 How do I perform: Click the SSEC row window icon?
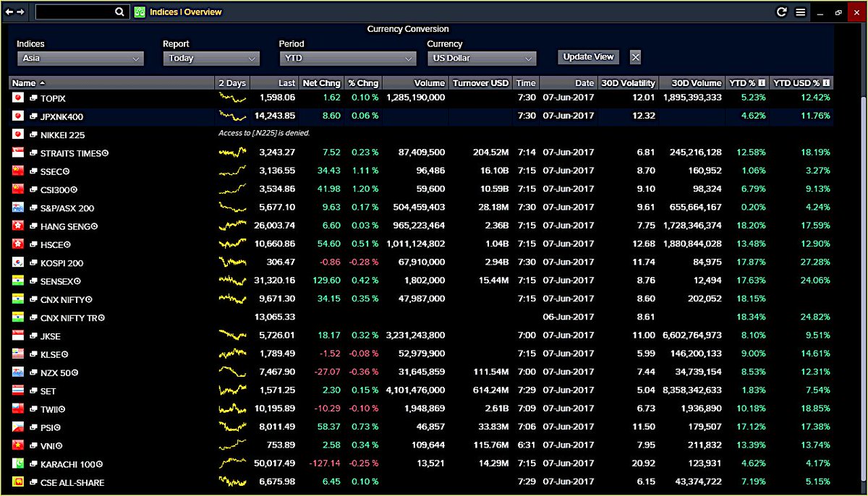(33, 171)
